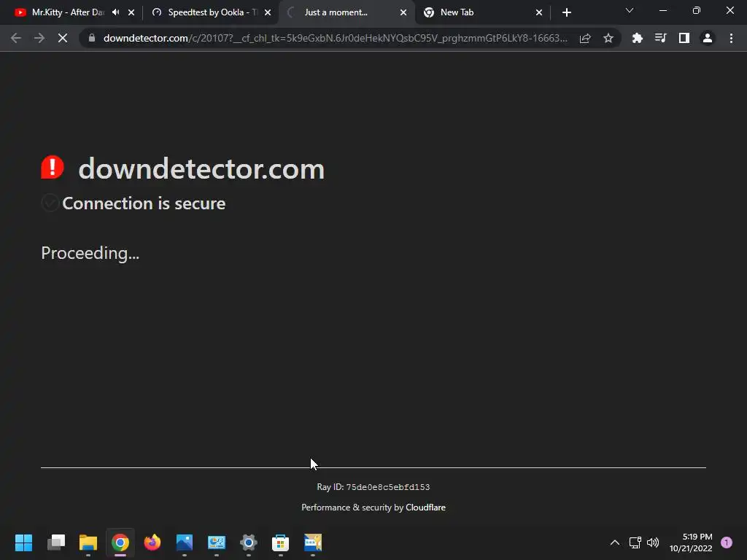The image size is (747, 560).
Task: Bookmark this page with the star icon
Action: tap(608, 38)
